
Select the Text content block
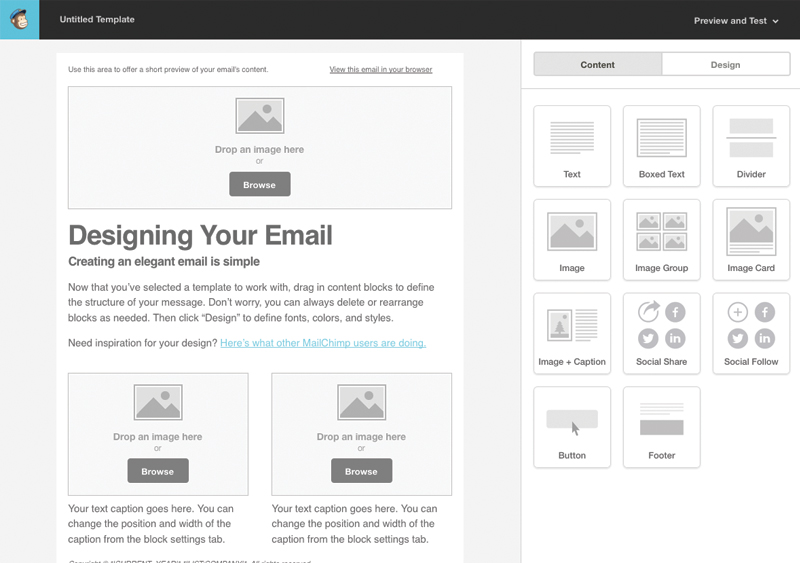(572, 146)
